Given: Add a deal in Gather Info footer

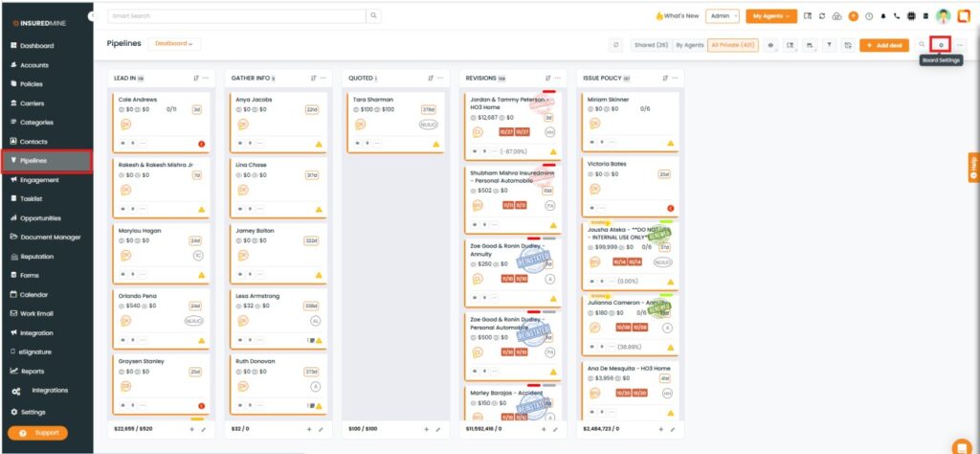Looking at the screenshot, I should (309, 429).
